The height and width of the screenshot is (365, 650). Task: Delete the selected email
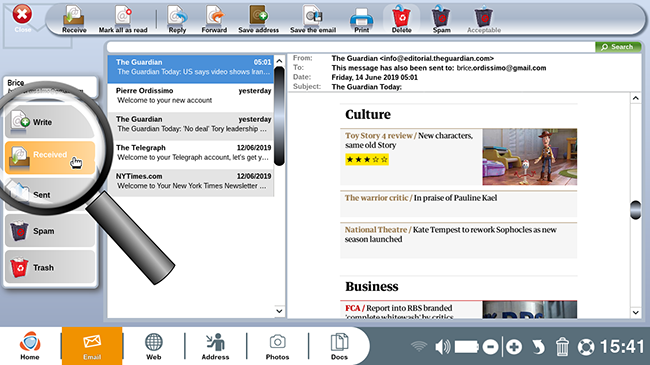click(x=401, y=19)
